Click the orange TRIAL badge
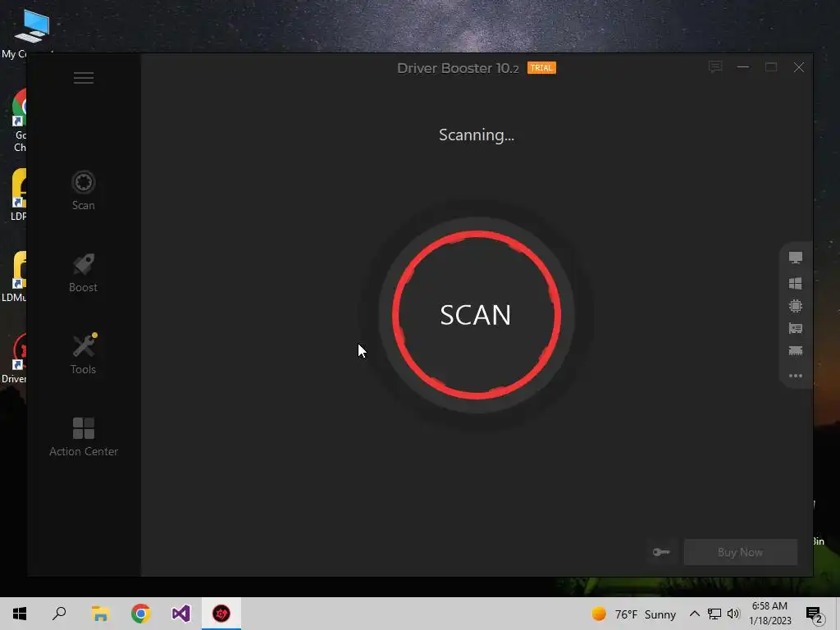 click(x=541, y=68)
